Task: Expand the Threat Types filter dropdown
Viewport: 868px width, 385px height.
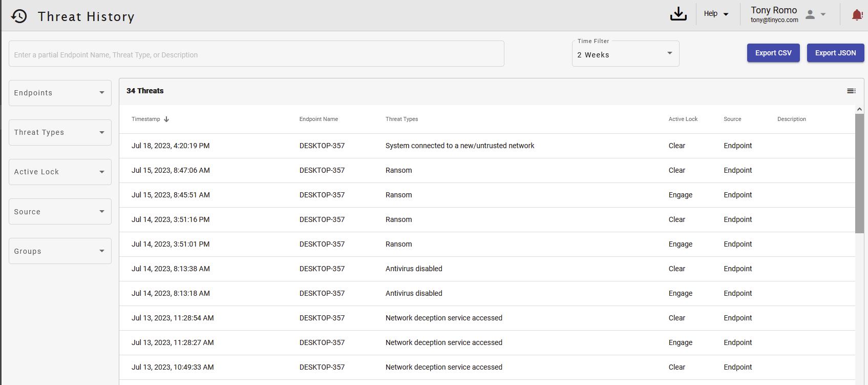Action: click(60, 132)
